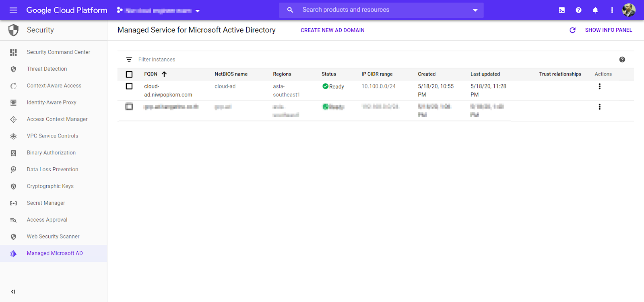The height and width of the screenshot is (302, 644).
Task: Refresh the domain list
Action: tap(572, 30)
